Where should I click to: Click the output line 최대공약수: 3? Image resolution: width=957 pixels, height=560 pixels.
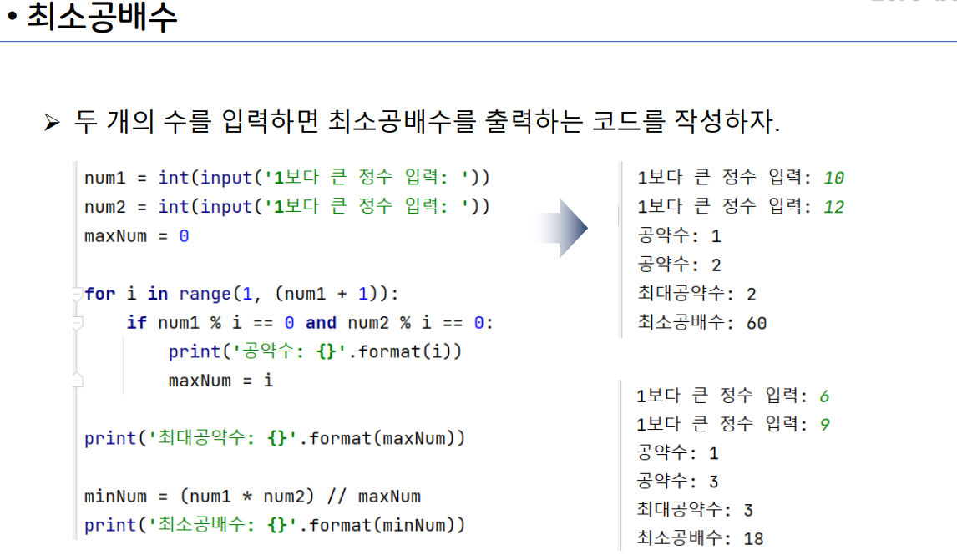695,510
